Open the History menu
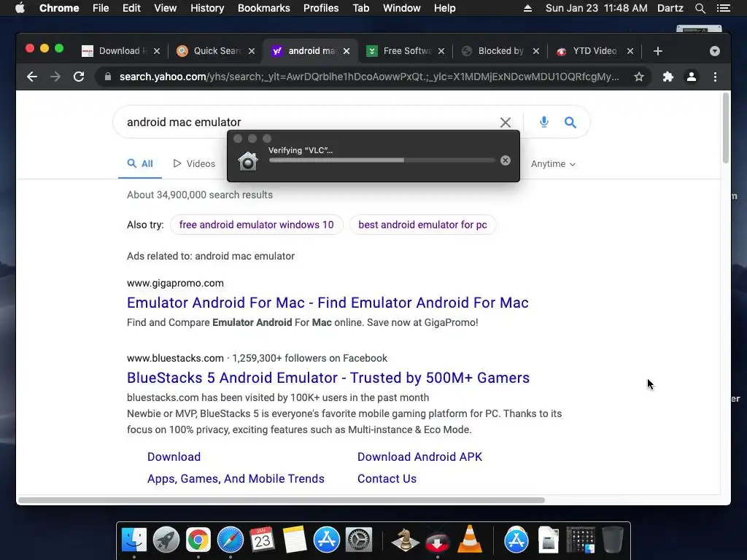 coord(207,8)
